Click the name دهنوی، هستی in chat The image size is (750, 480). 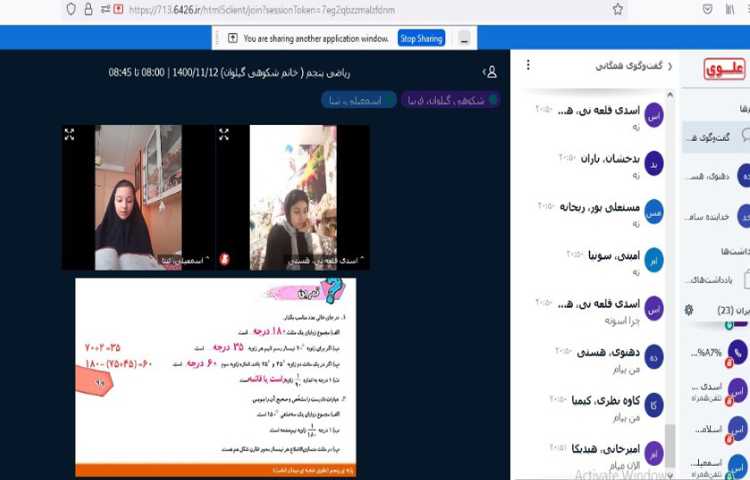pos(608,352)
